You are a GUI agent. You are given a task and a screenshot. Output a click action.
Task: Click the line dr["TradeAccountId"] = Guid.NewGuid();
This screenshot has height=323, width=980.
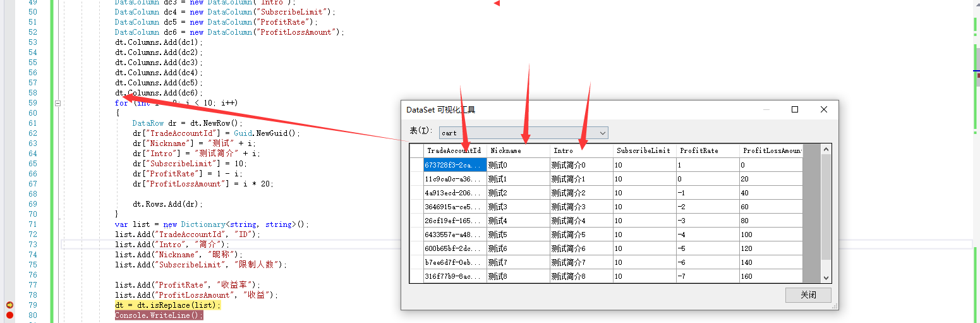[217, 133]
